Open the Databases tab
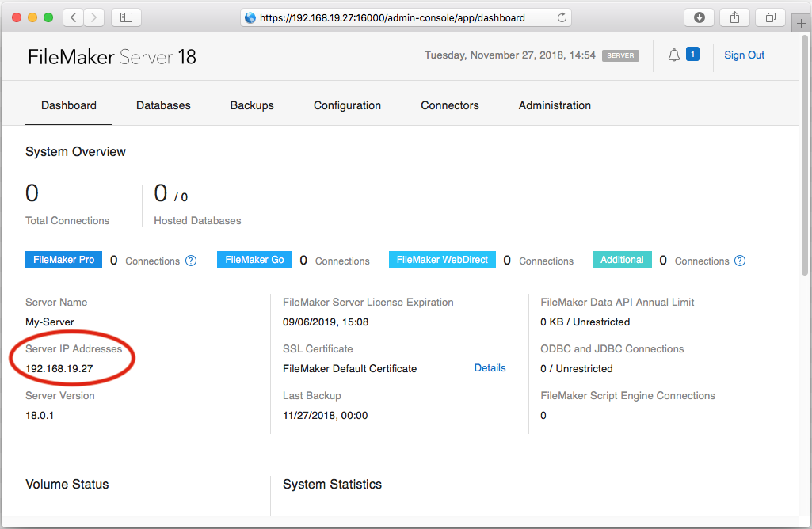 (163, 105)
